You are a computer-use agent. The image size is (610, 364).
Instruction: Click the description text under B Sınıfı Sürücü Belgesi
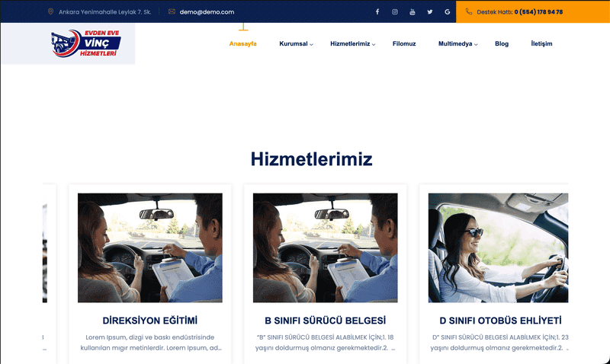pos(326,343)
